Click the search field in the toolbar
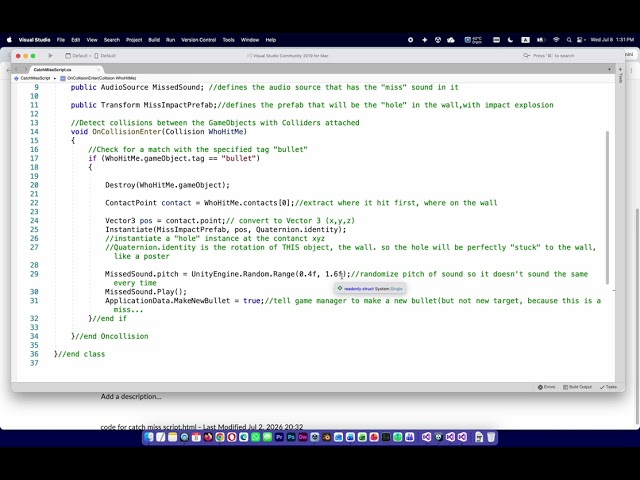640x480 pixels. (x=569, y=56)
